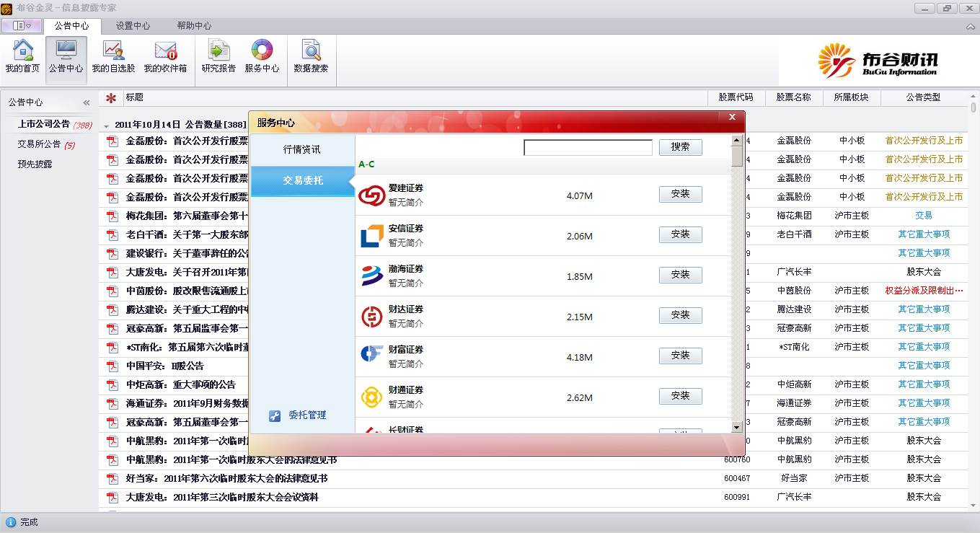Open 我的收件箱 mailbox icon

pos(165,50)
